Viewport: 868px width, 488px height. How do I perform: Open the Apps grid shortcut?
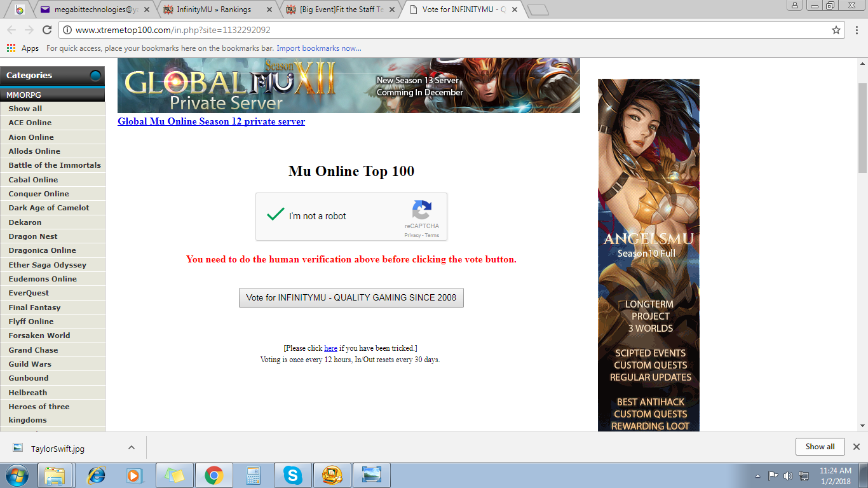click(23, 48)
